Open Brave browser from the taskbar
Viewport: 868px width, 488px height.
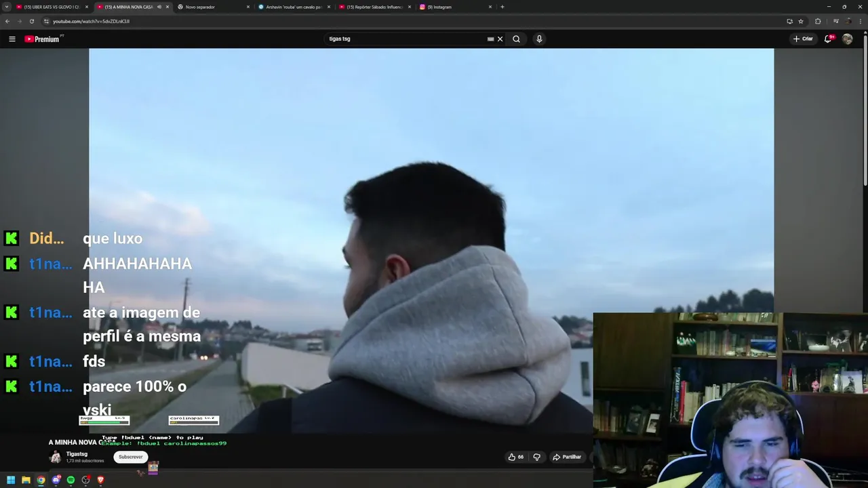click(100, 480)
